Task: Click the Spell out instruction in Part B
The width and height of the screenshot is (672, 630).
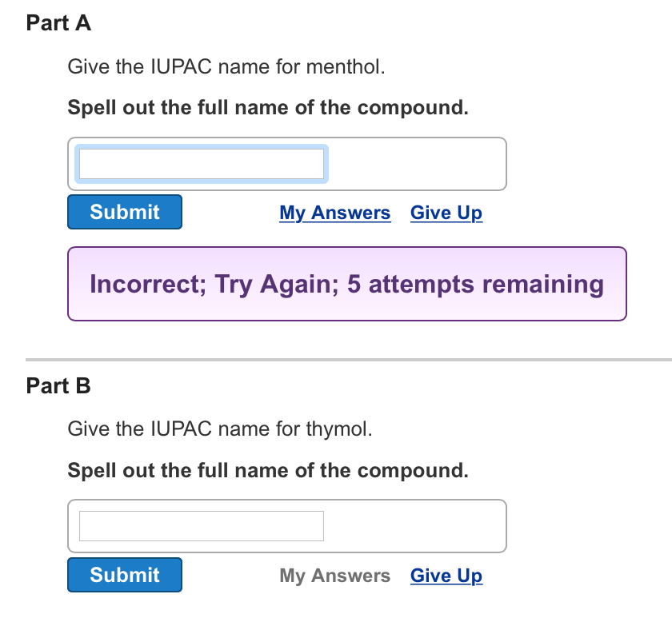Action: (x=268, y=470)
